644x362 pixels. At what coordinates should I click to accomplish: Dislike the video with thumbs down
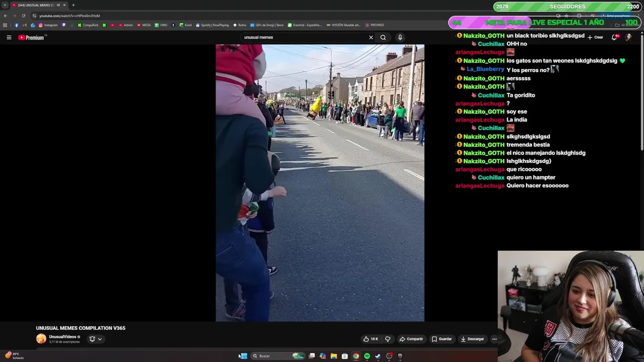click(x=387, y=339)
